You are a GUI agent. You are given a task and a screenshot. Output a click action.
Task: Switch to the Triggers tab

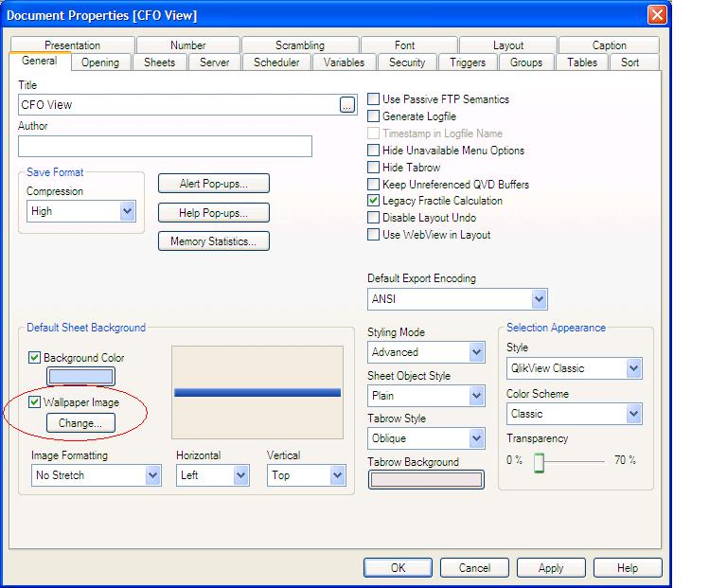(468, 62)
